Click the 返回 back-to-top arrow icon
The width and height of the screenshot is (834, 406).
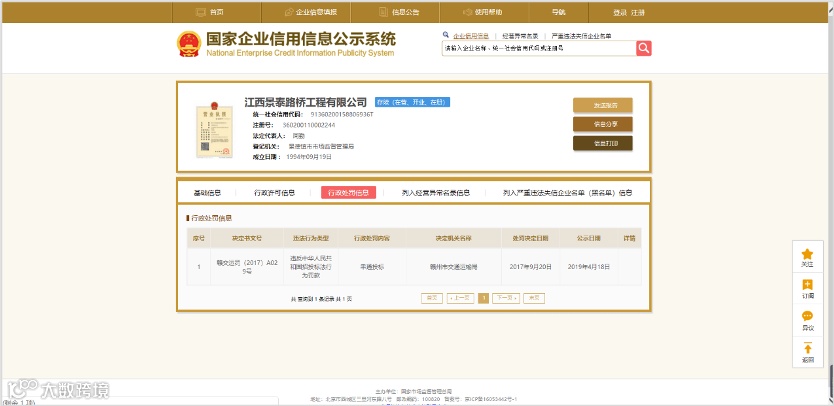(x=807, y=349)
